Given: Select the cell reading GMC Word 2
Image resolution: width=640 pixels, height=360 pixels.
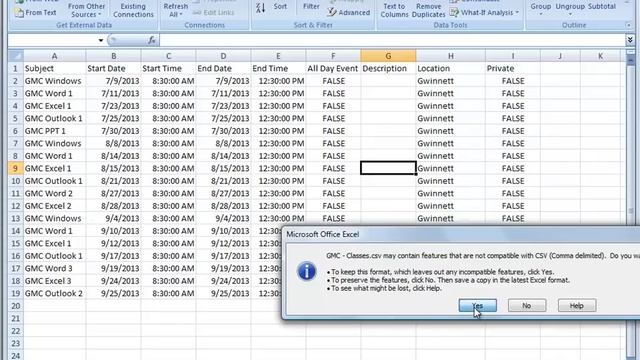Looking at the screenshot, I should [54, 193].
